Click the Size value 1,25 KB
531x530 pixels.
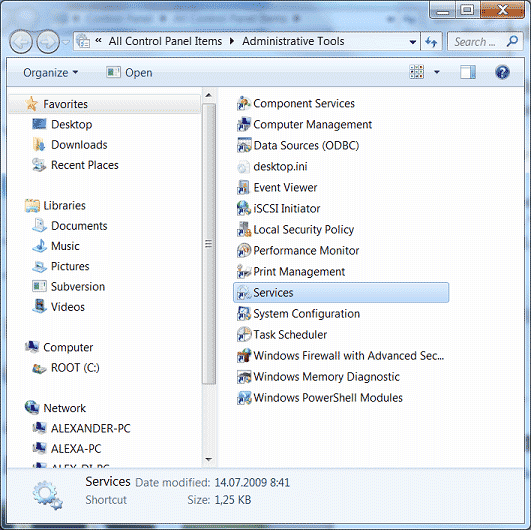(233, 500)
